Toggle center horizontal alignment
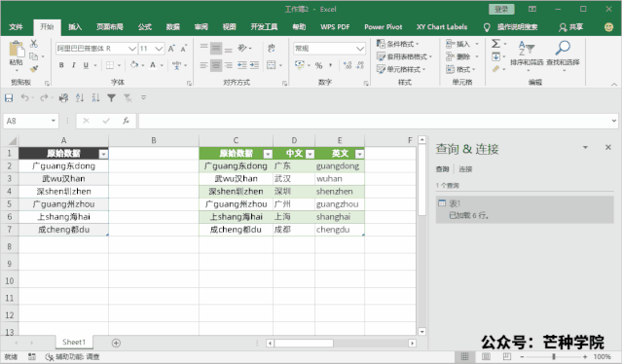This screenshot has height=364, width=622. pyautogui.click(x=216, y=65)
